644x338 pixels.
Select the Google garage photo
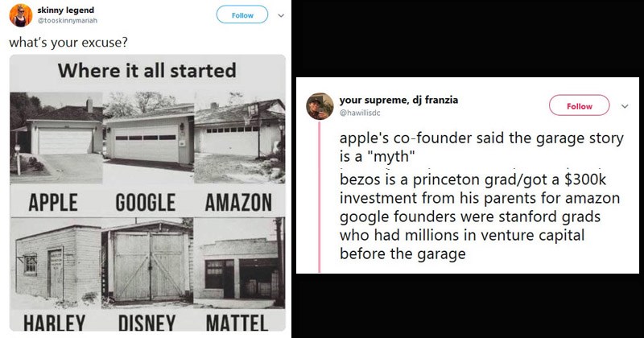click(x=146, y=138)
